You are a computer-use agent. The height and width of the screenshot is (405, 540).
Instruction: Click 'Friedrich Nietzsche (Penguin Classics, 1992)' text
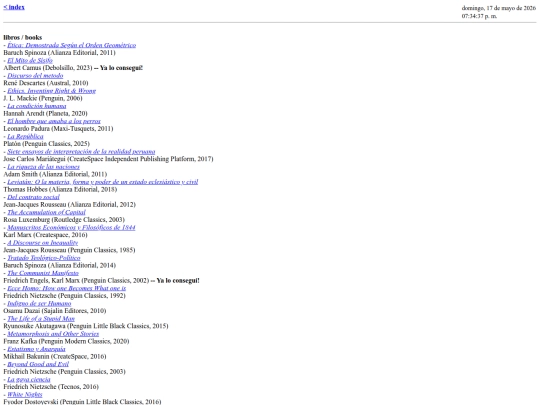(64, 295)
